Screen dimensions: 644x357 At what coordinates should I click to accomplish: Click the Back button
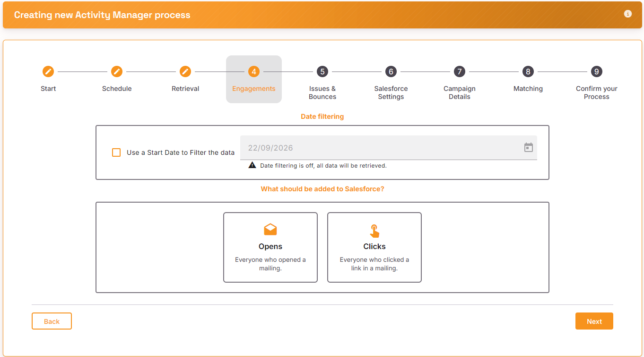pyautogui.click(x=52, y=321)
